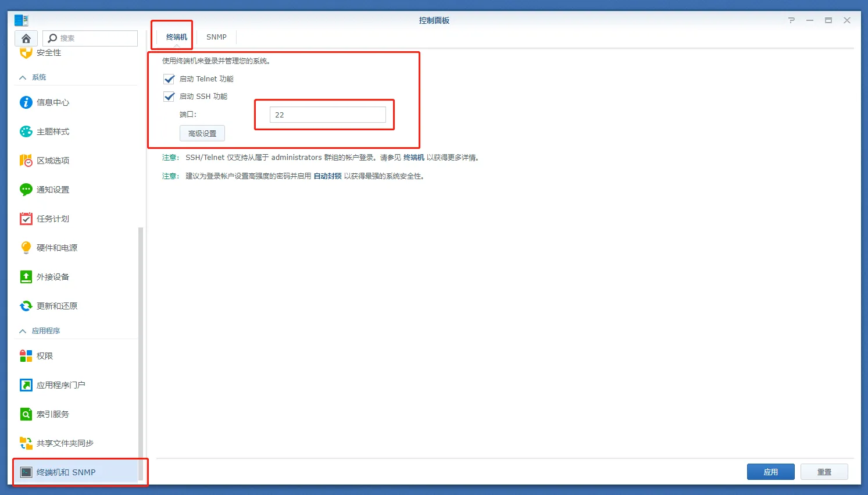Click the 安全性 shield icon
The image size is (868, 495).
point(26,53)
